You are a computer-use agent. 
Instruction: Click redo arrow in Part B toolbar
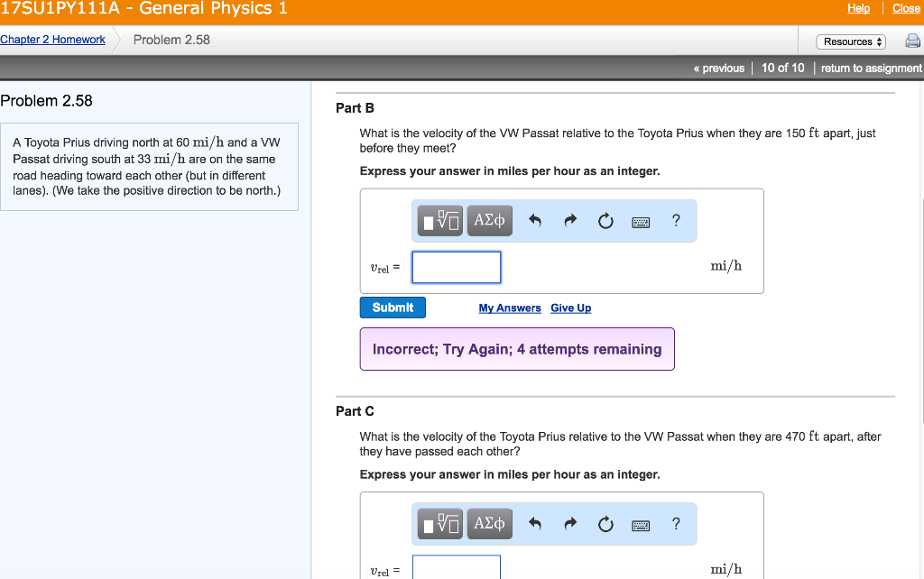[x=570, y=220]
